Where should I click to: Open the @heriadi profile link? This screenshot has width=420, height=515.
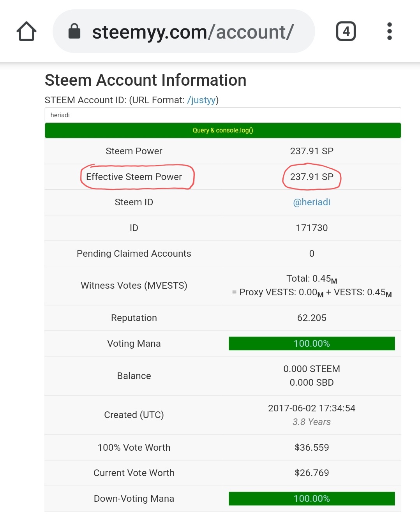pos(312,202)
